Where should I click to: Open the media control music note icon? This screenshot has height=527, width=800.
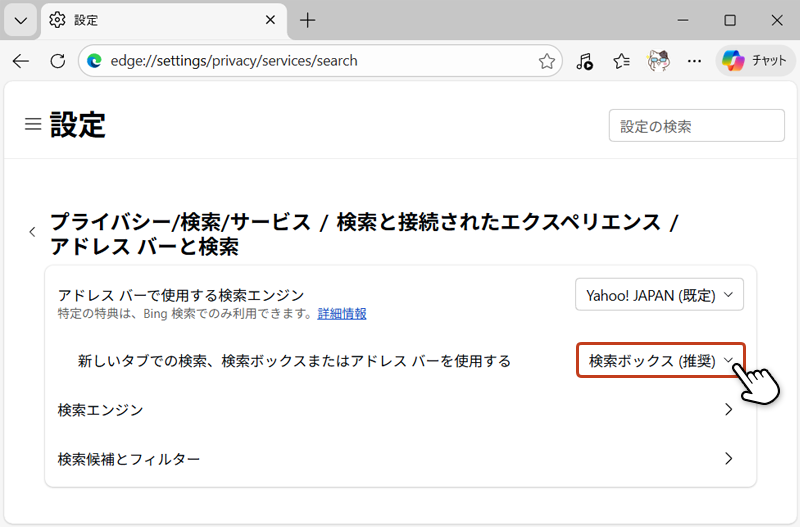(585, 61)
